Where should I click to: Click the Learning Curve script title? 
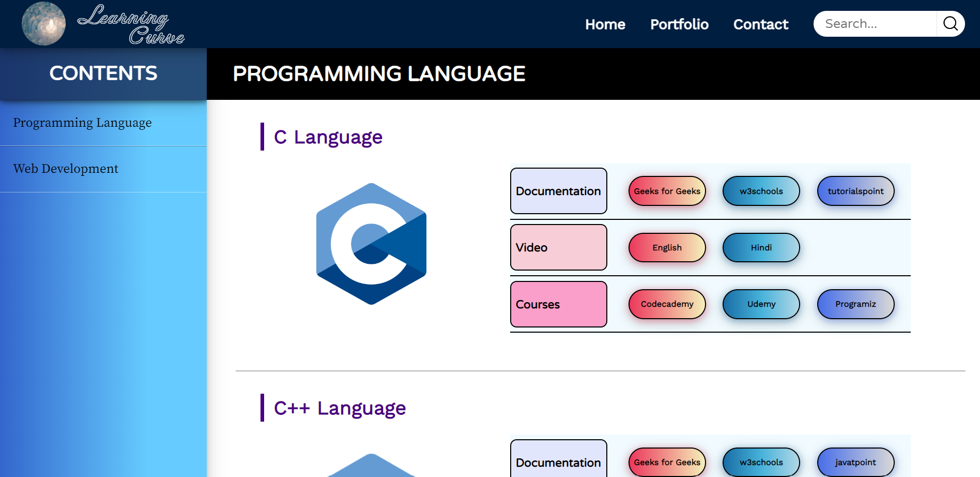coord(131,24)
